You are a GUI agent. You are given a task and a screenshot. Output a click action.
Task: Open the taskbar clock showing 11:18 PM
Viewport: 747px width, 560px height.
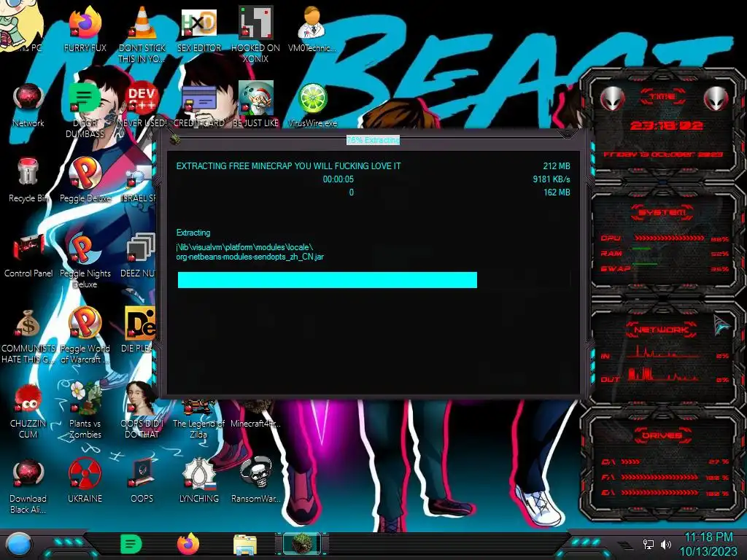click(x=708, y=544)
